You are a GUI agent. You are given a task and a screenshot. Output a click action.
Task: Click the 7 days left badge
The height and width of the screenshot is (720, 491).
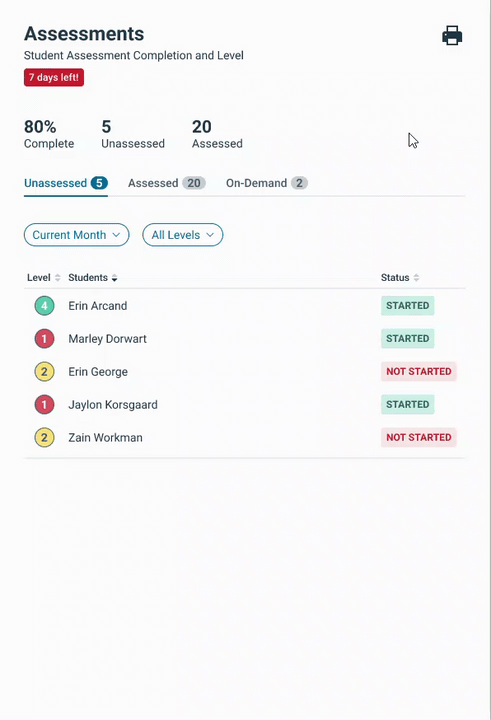(x=54, y=78)
